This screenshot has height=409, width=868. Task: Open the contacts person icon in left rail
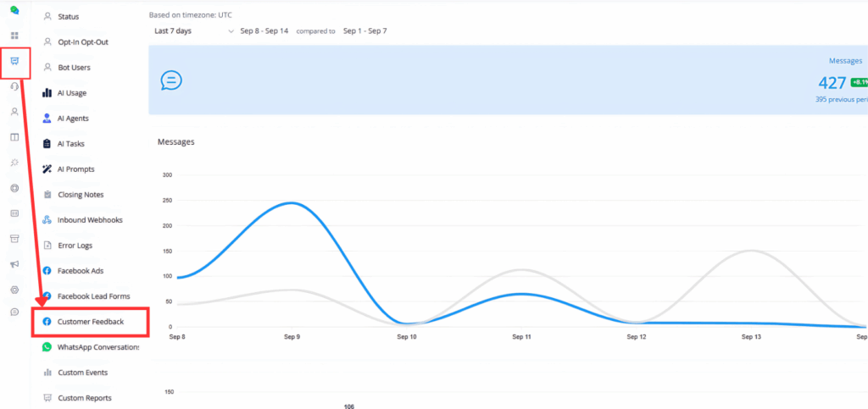pyautogui.click(x=14, y=112)
